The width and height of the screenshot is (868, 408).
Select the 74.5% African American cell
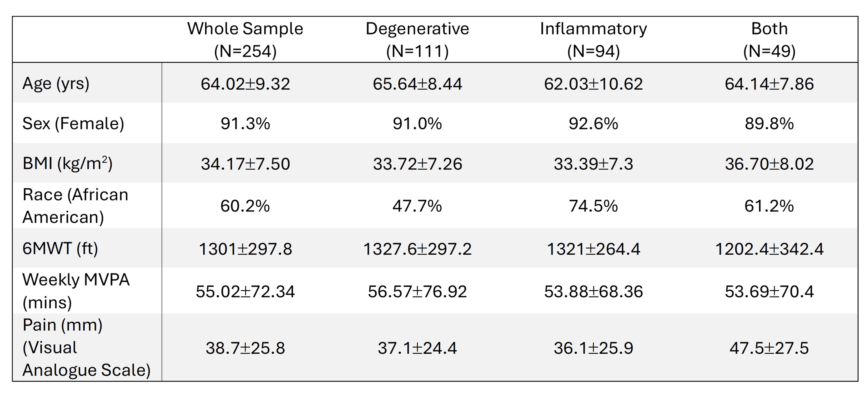(x=593, y=206)
